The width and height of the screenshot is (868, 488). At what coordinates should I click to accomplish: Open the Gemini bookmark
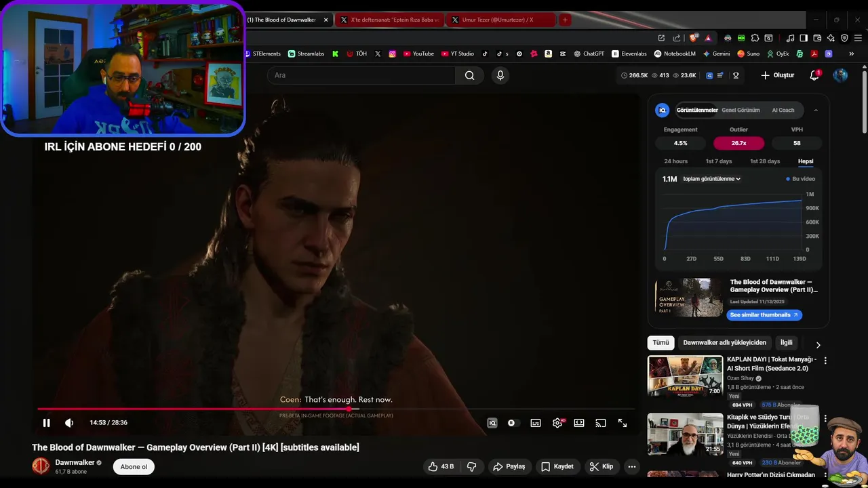tap(716, 54)
